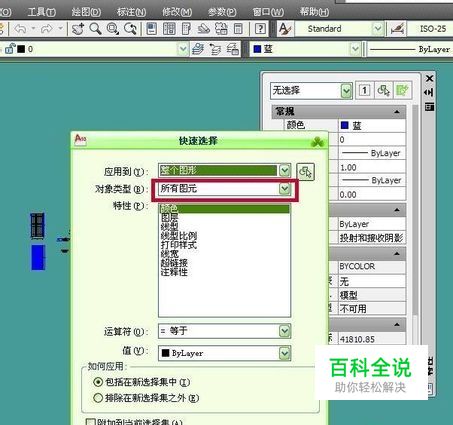Toggle auto-hide on Properties palette
Screen dimensions: 453x425
pyautogui.click(x=429, y=92)
